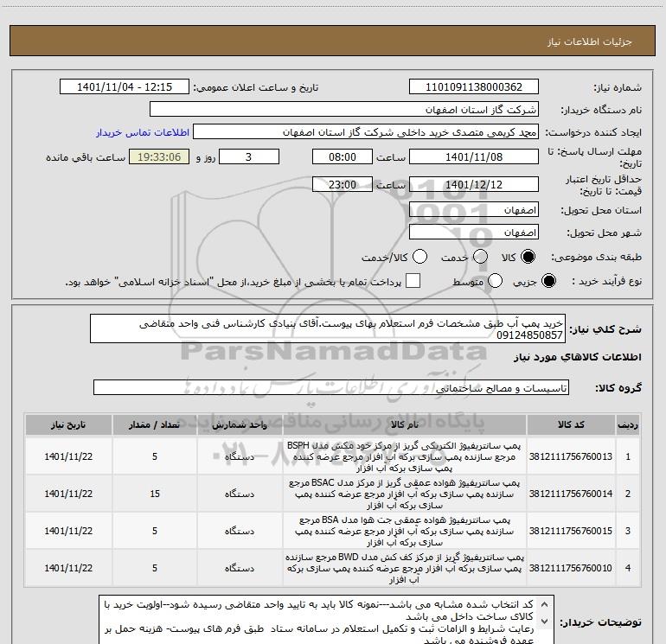
Task: Click the buyer name field شرکت گاز استان اصفهان
Action: 344,110
